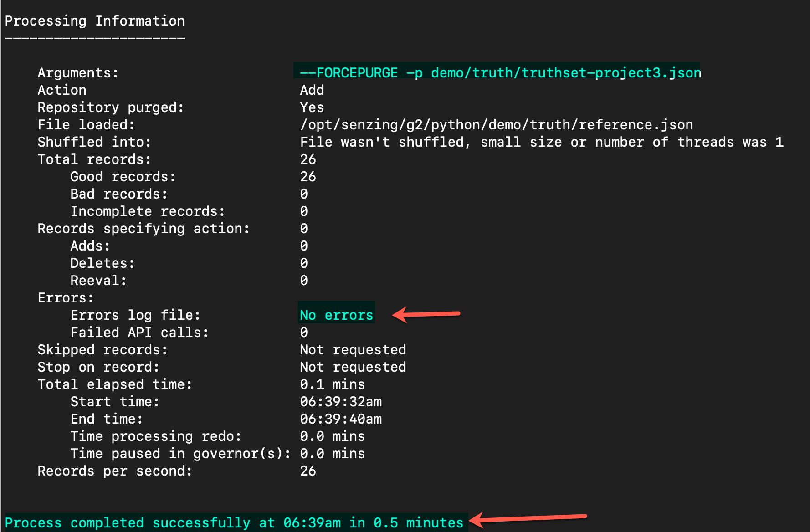Click the Good records value 26
The height and width of the screenshot is (532, 810).
point(308,176)
